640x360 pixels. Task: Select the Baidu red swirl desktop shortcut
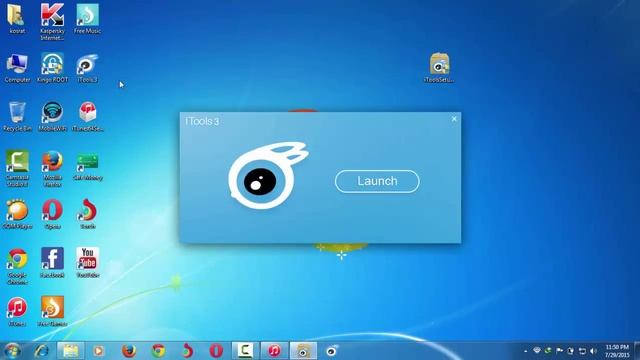point(87,214)
